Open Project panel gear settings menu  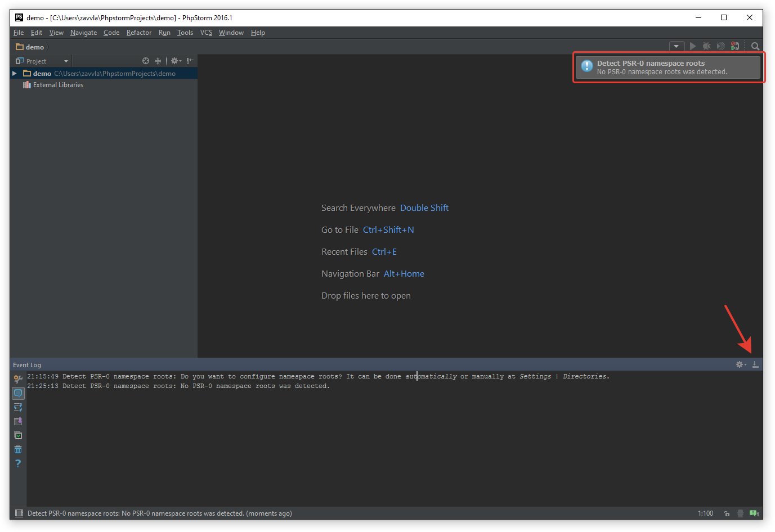pyautogui.click(x=176, y=61)
